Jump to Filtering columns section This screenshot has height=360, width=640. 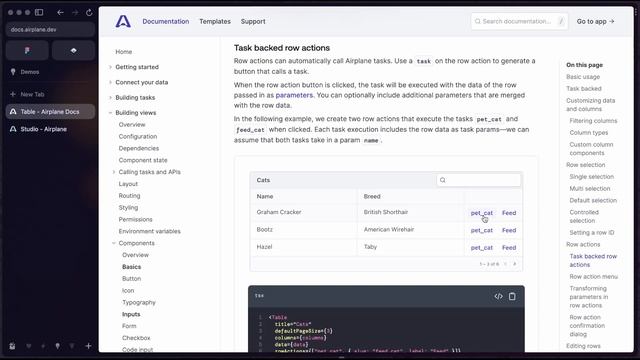pos(593,121)
